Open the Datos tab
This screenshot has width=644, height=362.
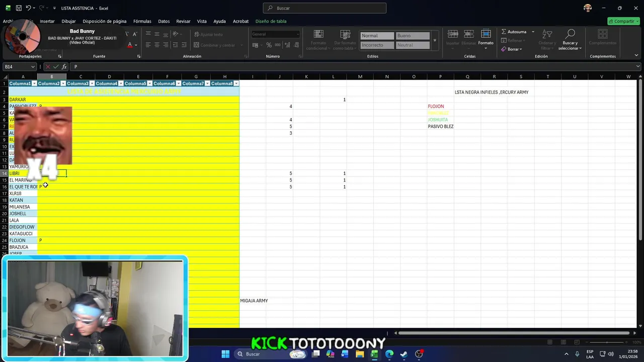(164, 21)
